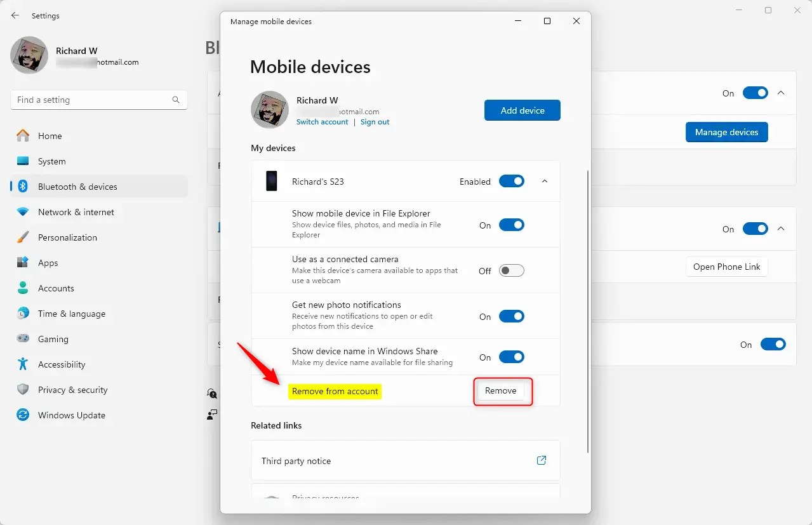Screen dimensions: 812x525
Task: Turn off Get new photo notifications toggle
Action: 512,316
